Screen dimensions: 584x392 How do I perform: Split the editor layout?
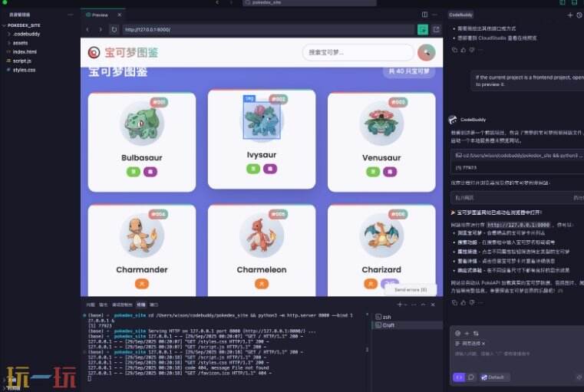coord(424,15)
